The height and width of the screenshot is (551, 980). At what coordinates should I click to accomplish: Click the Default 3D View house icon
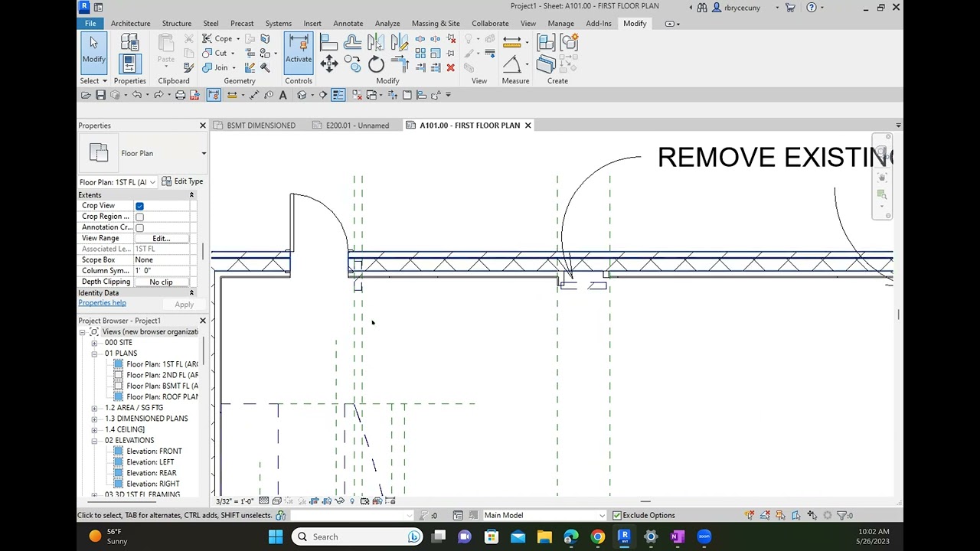[x=302, y=95]
